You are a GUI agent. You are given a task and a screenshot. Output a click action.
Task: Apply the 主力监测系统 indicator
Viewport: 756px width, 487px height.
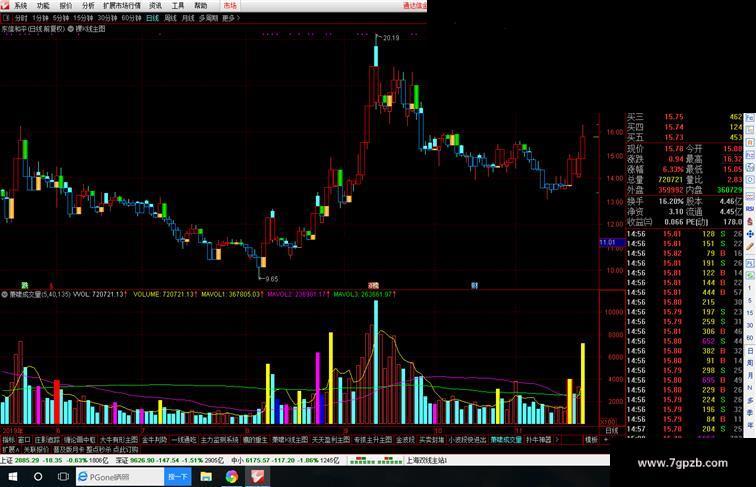click(x=219, y=440)
